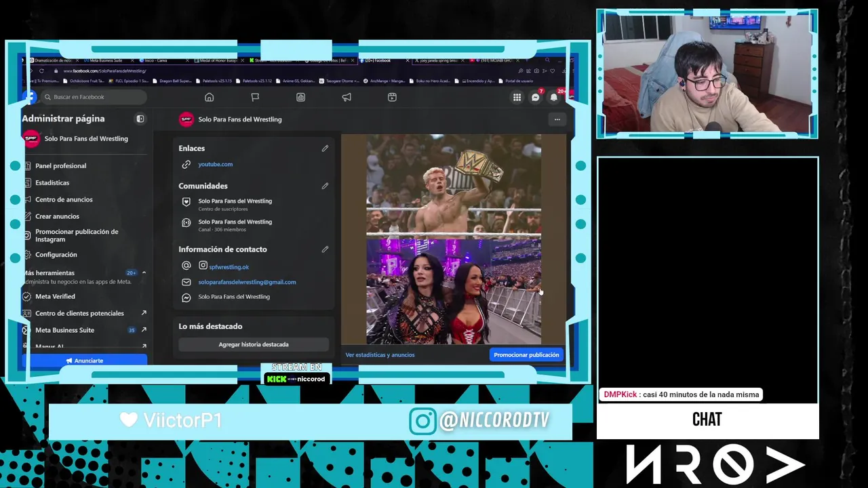Click the Messenger icon in contact info
This screenshot has width=868, height=488.
pos(186,298)
